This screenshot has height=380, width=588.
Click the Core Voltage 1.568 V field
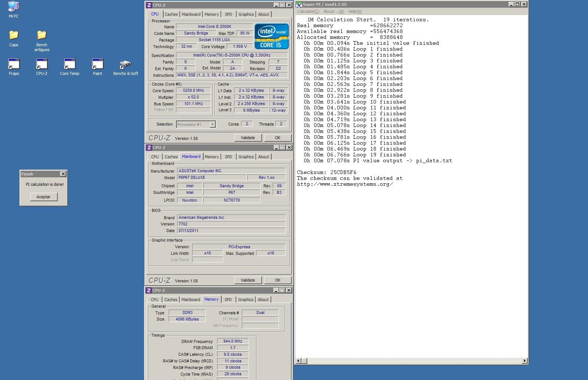tap(240, 46)
